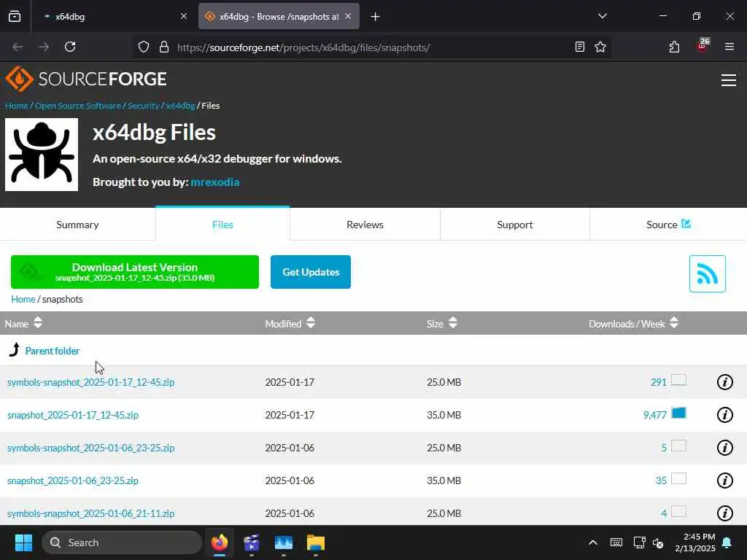Close the Browse /snapshots tab
The width and height of the screenshot is (747, 560).
(x=348, y=17)
